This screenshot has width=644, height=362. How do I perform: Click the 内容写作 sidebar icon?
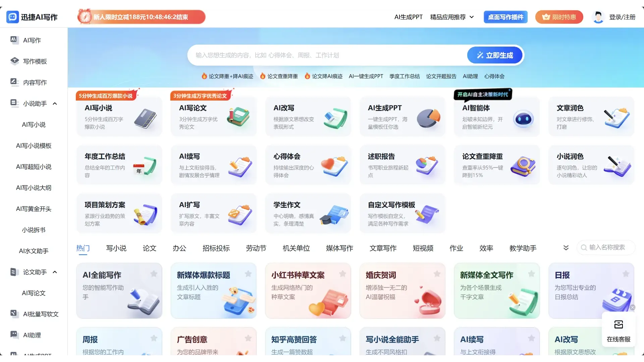14,82
